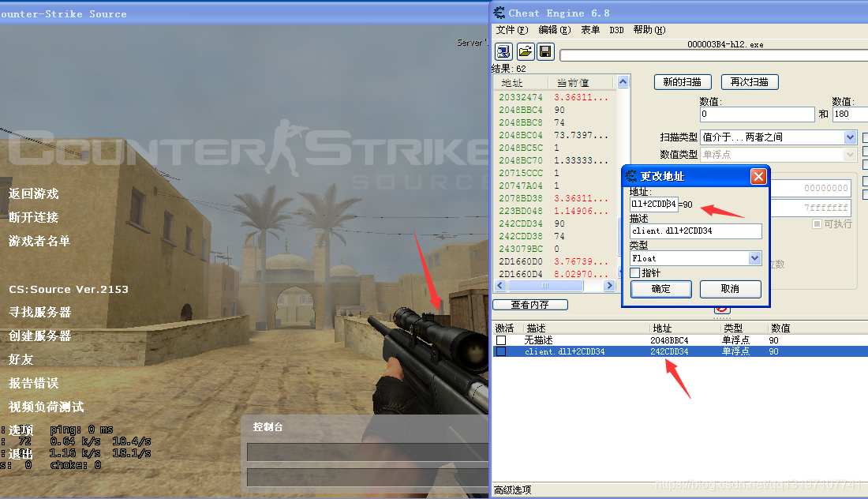Click the 新的扫描 new scan button
The height and width of the screenshot is (499, 868).
(x=683, y=82)
